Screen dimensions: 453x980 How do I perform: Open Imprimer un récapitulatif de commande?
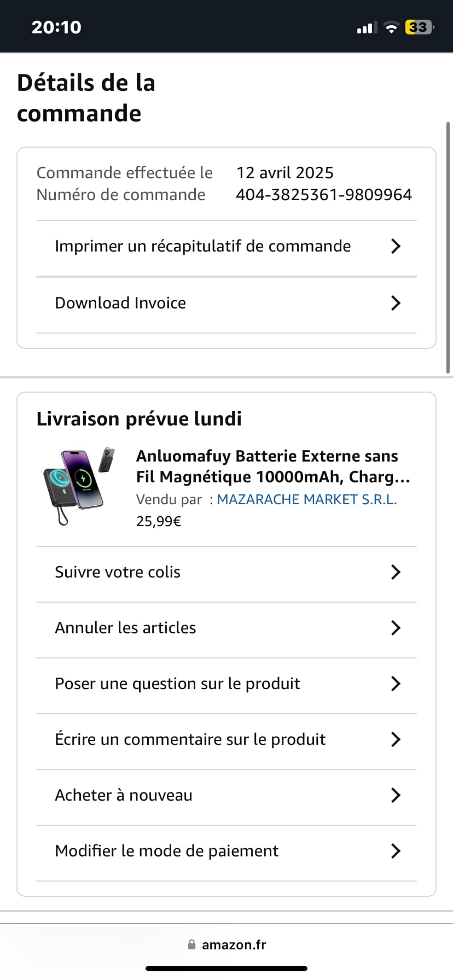(x=226, y=248)
